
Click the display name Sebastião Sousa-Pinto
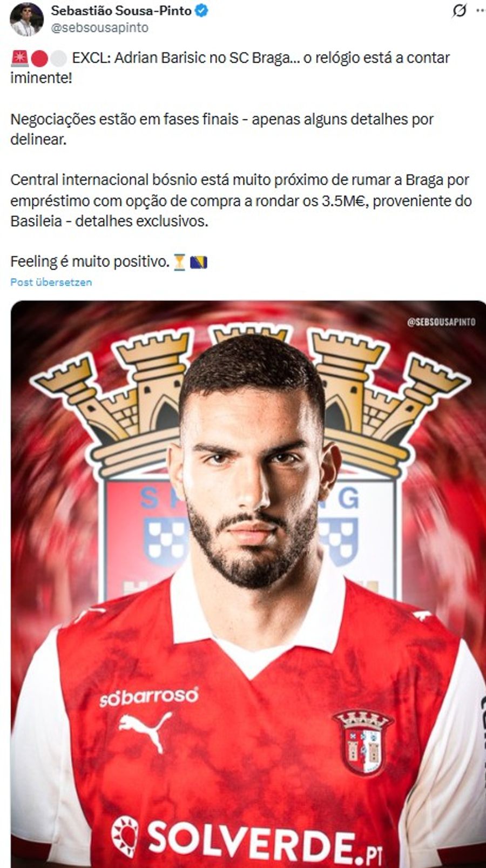point(121,11)
